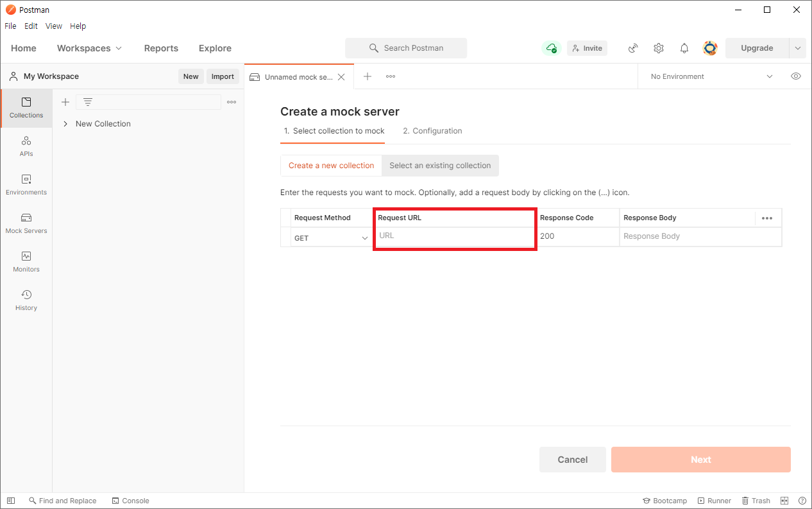Click the Next button
This screenshot has height=509, width=812.
701,460
